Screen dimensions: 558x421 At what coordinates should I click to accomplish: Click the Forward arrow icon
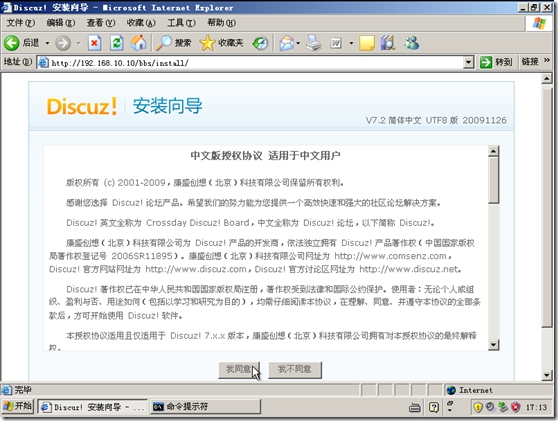(63, 43)
